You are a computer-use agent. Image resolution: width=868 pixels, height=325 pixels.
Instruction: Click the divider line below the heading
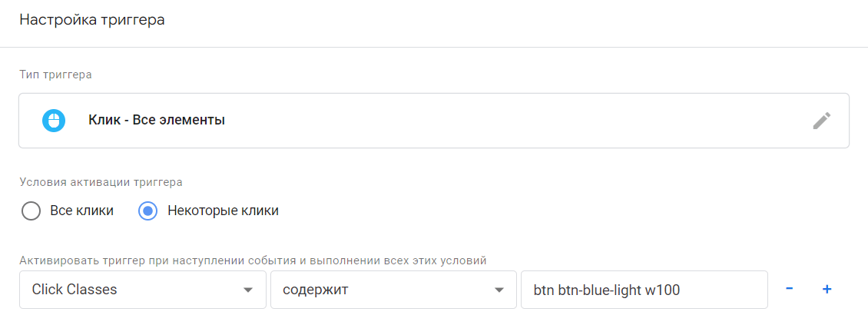pos(434,48)
